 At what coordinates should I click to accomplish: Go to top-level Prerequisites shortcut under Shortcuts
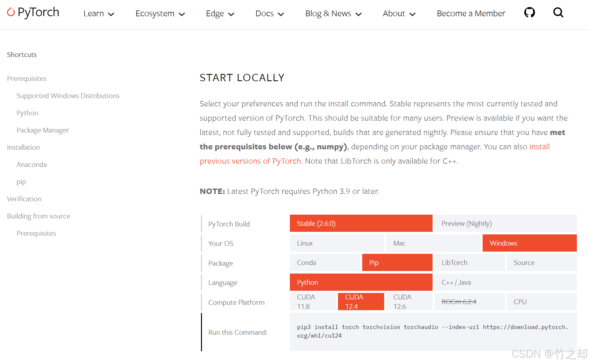[27, 78]
